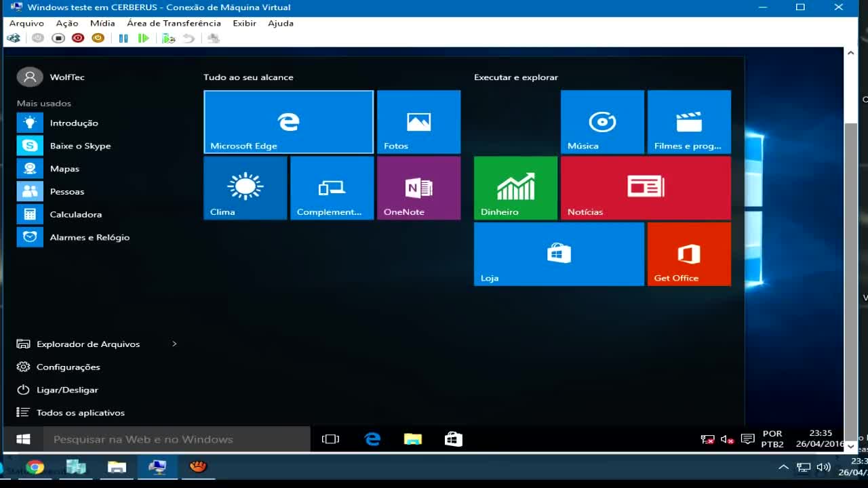Open the Música tile
The width and height of the screenshot is (868, 488).
click(602, 122)
